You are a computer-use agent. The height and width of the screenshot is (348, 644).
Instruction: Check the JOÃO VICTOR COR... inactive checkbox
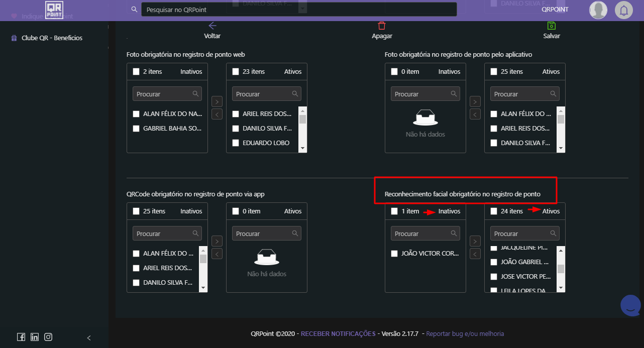pos(394,254)
